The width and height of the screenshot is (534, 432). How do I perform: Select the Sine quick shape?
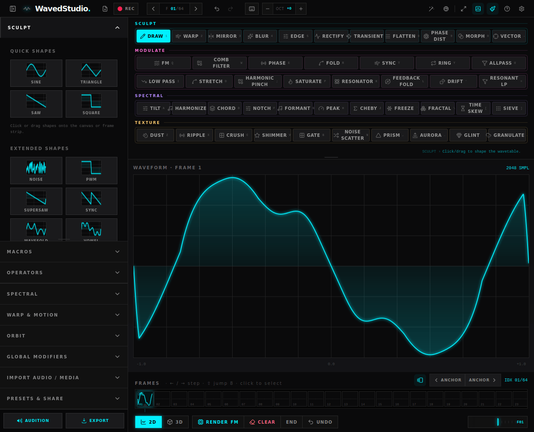tap(36, 73)
